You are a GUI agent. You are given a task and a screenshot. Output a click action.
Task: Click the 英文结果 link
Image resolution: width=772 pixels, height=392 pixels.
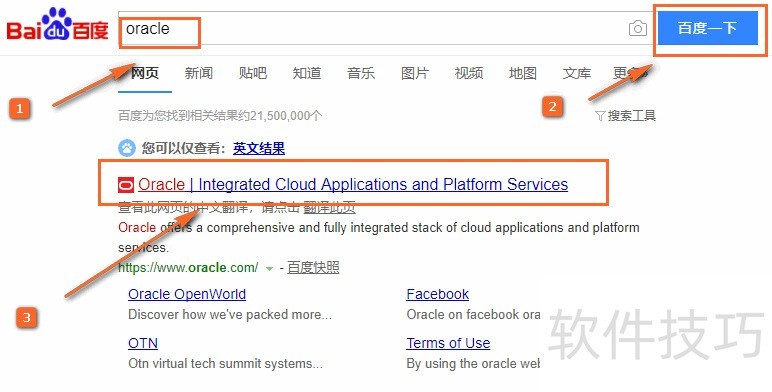pyautogui.click(x=259, y=148)
